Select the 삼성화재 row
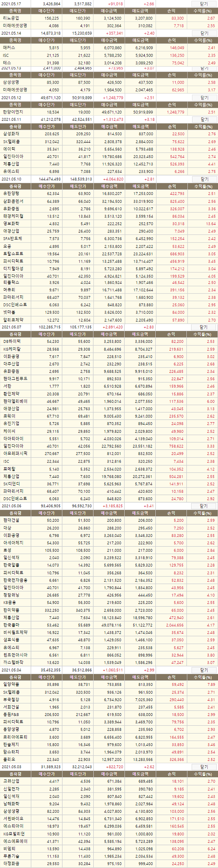Viewport: 218px width, 868px height. point(11,134)
